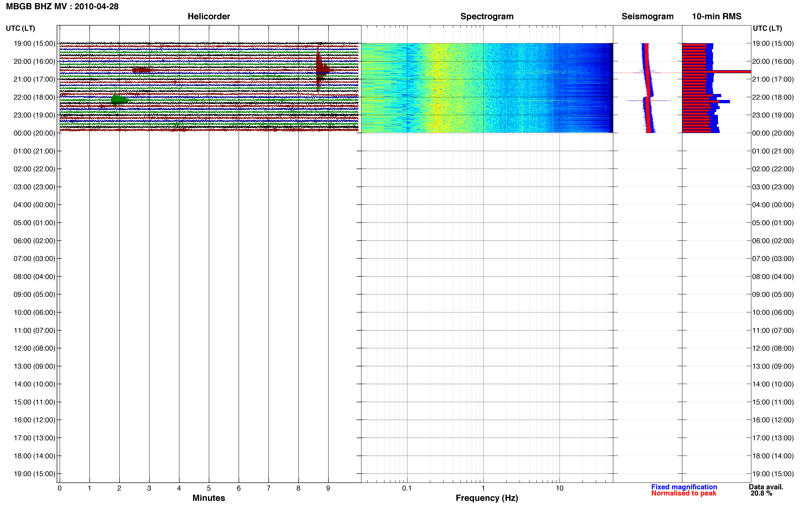Click the Frequency (Hz) x-axis label
The image size is (812, 508).
click(x=487, y=498)
